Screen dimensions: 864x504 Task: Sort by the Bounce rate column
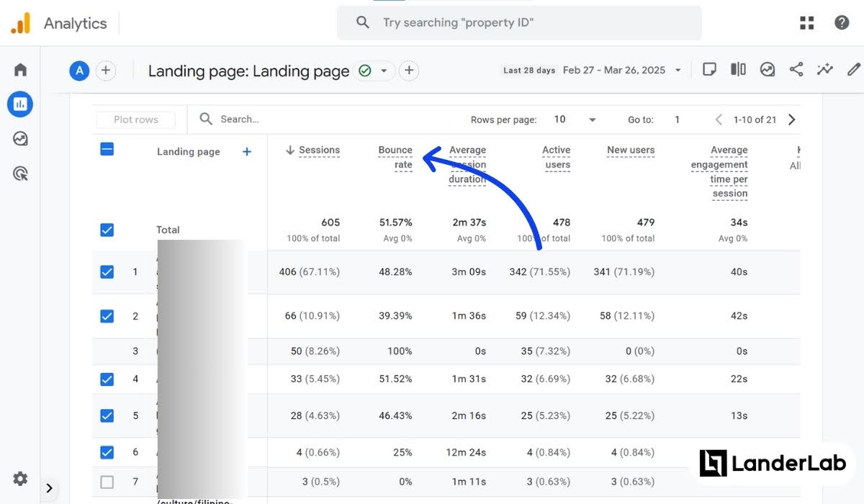click(395, 158)
